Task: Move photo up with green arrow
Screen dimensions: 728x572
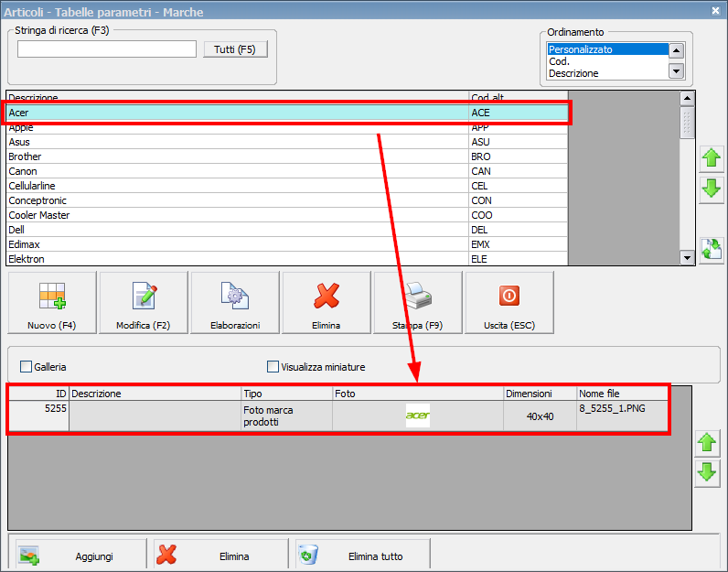Action: coord(707,443)
